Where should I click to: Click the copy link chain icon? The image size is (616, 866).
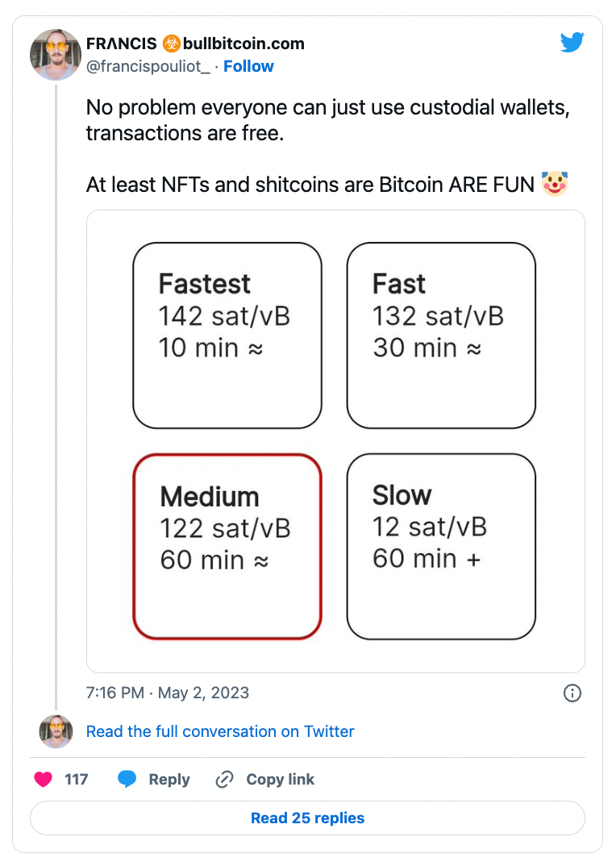(x=224, y=780)
